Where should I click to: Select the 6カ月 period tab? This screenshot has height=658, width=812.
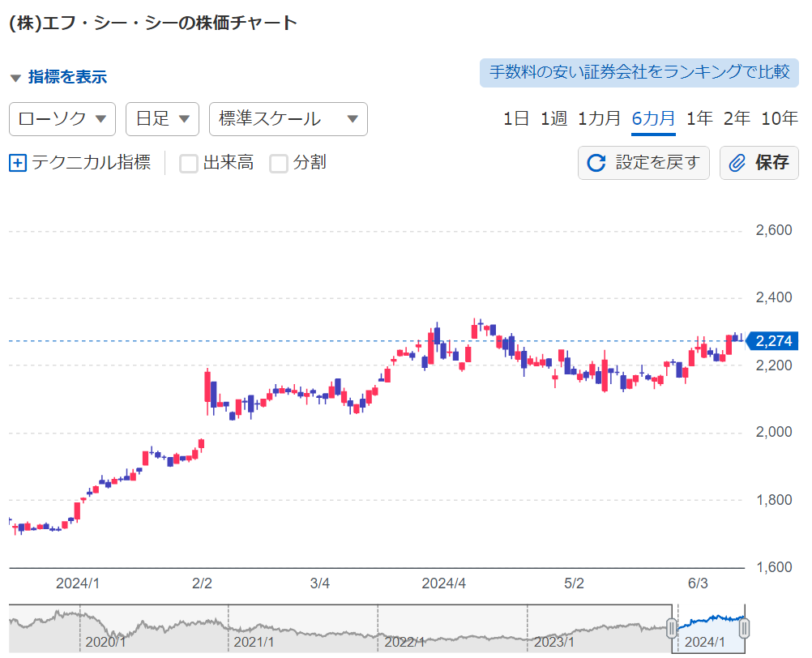653,118
